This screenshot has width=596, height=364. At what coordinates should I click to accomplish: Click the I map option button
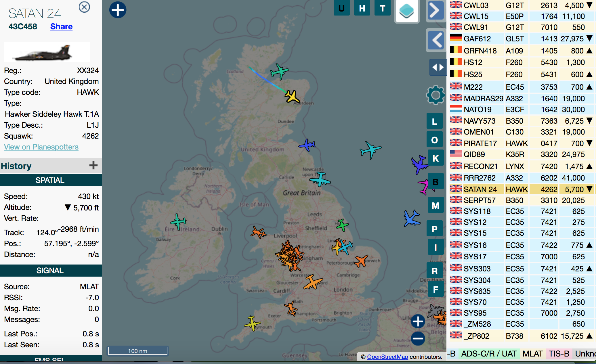435,247
